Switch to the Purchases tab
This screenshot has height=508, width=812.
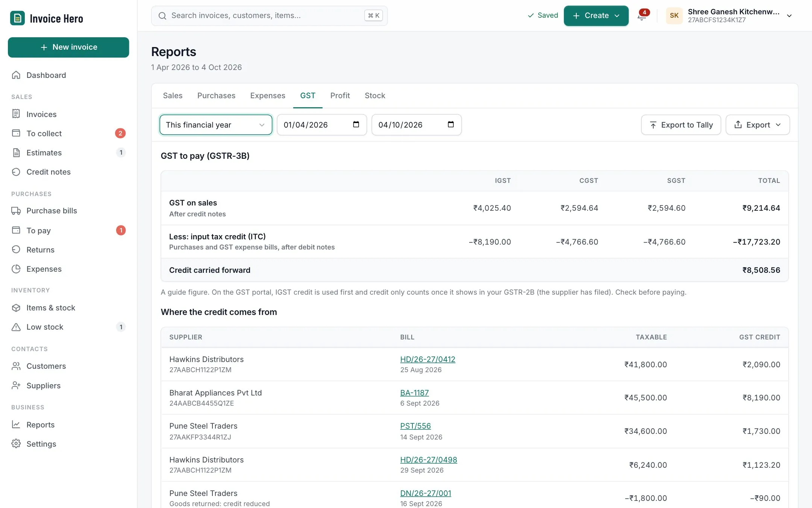pos(216,96)
